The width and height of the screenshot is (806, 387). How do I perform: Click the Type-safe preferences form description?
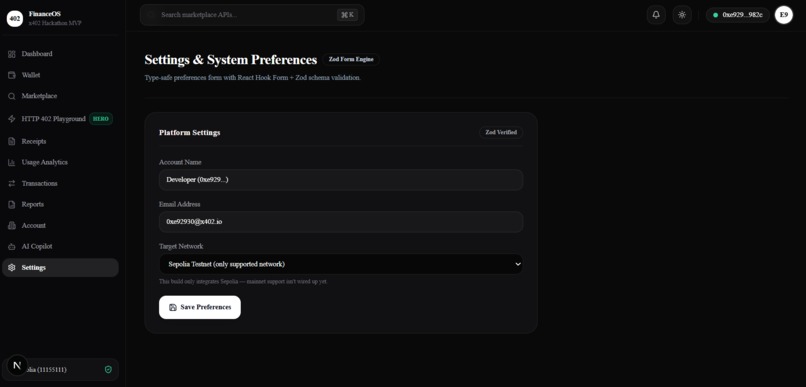click(253, 78)
